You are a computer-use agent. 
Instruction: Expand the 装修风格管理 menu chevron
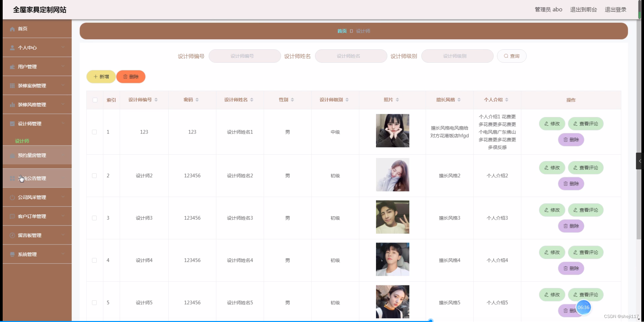[x=63, y=104]
